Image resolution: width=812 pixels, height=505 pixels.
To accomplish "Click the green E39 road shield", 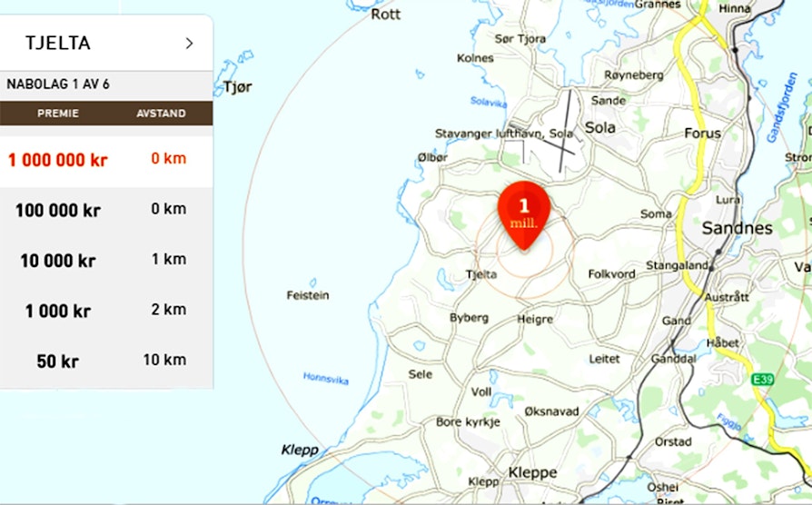I will point(762,380).
